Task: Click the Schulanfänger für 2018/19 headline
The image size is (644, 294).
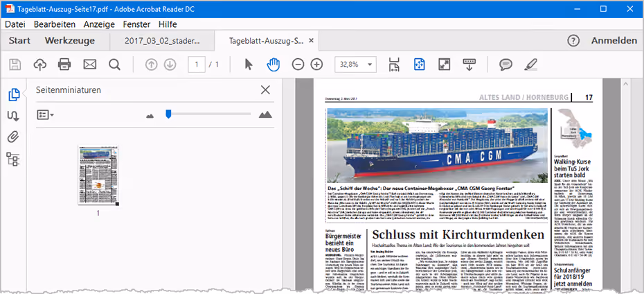Action: click(573, 277)
